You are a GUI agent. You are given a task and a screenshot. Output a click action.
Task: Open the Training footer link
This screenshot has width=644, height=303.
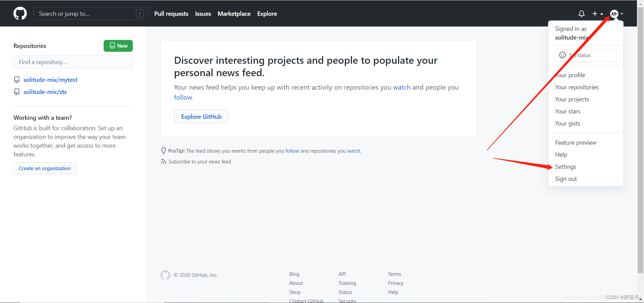(x=347, y=283)
